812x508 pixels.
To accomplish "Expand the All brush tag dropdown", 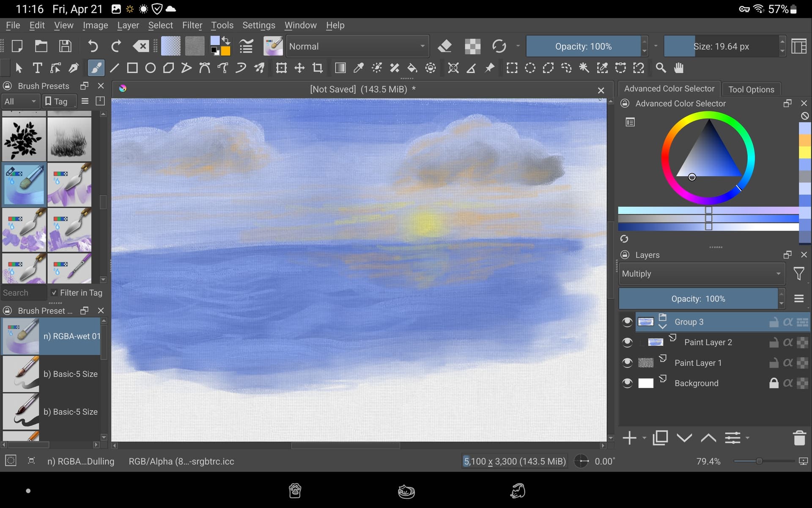I will [20, 102].
